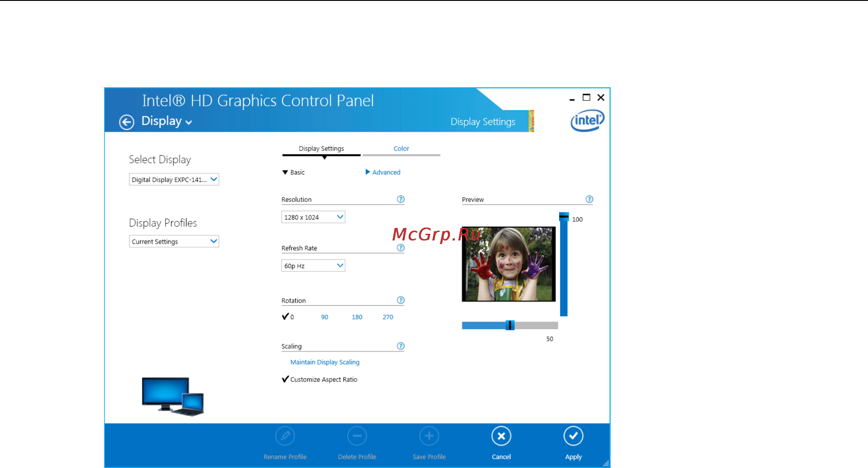
Task: Click the monitors illustration icon
Action: pyautogui.click(x=173, y=396)
